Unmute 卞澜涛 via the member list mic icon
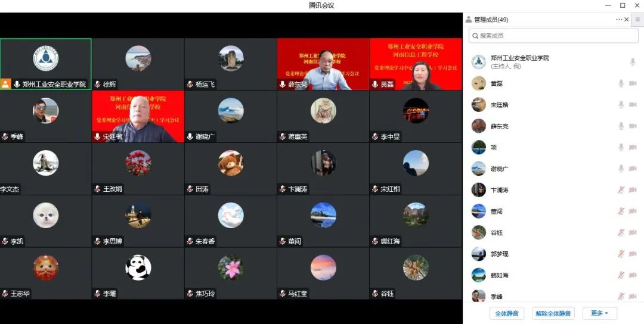This screenshot has height=324, width=644. [x=621, y=190]
